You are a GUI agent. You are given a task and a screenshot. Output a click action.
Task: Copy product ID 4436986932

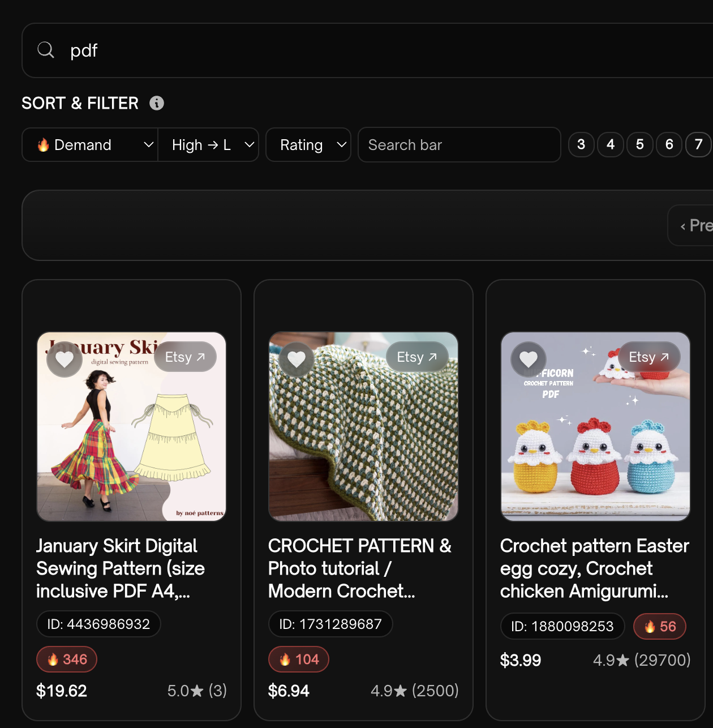point(98,624)
